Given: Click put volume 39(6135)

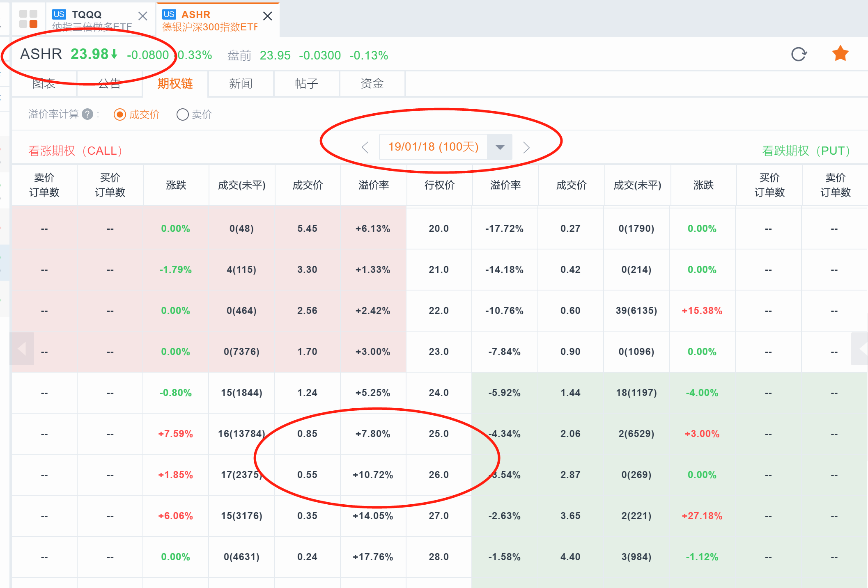Looking at the screenshot, I should point(636,311).
